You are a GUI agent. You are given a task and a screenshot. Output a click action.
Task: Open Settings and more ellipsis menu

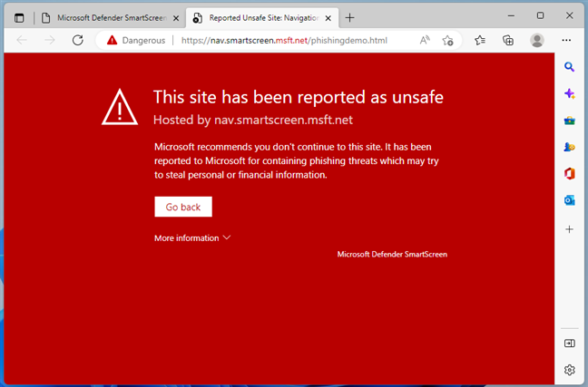click(566, 40)
